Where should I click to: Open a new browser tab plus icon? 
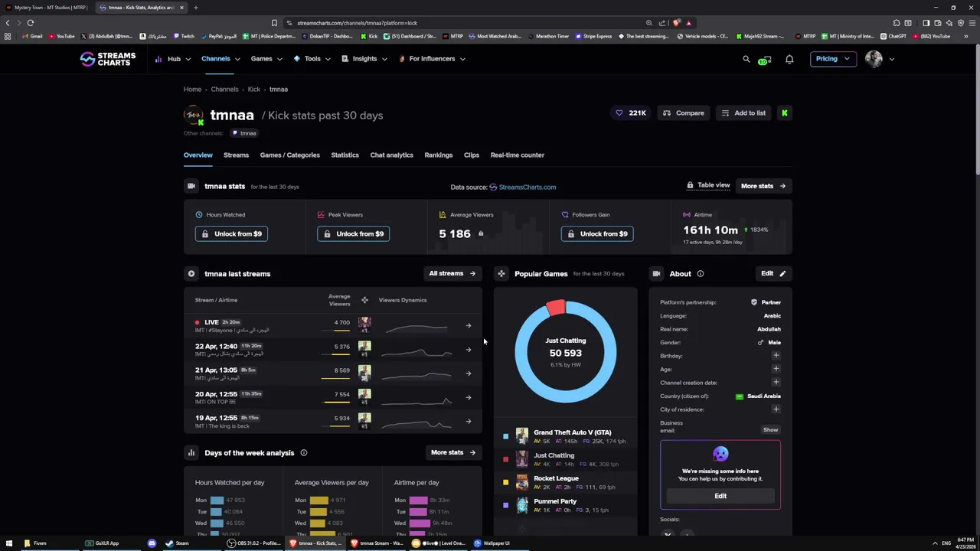[x=195, y=8]
